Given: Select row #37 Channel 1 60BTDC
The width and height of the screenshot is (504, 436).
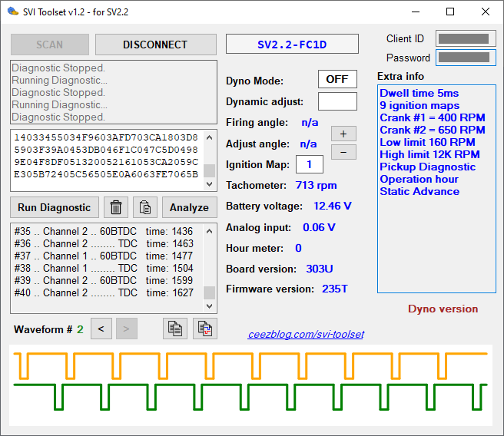Looking at the screenshot, I should point(104,256).
